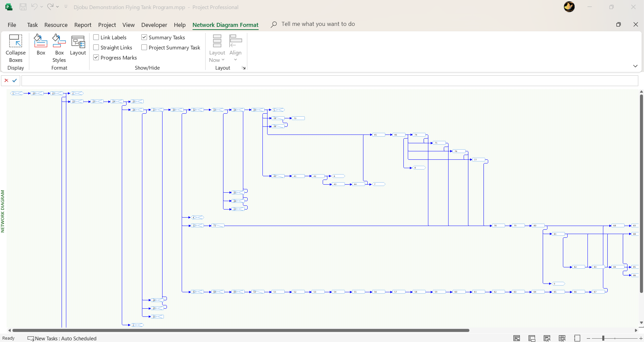The width and height of the screenshot is (644, 342).
Task: Uncheck Progress Marks checkbox
Action: 96,58
